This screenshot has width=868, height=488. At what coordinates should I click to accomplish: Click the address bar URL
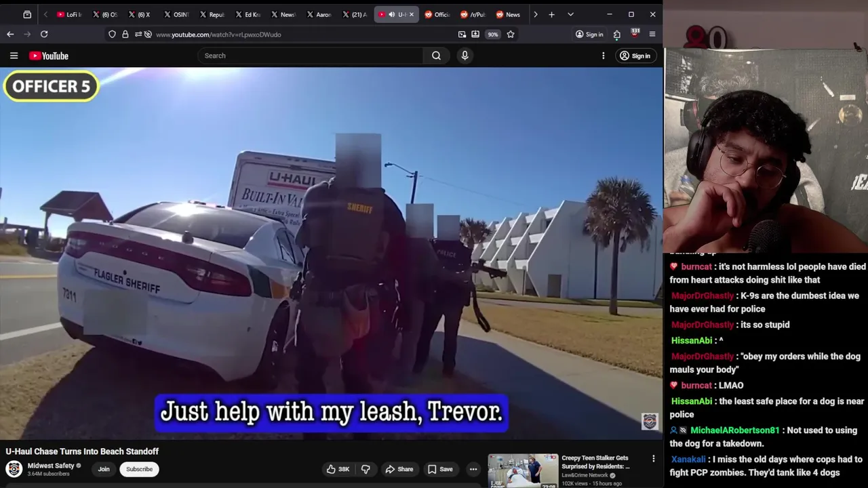coord(218,35)
